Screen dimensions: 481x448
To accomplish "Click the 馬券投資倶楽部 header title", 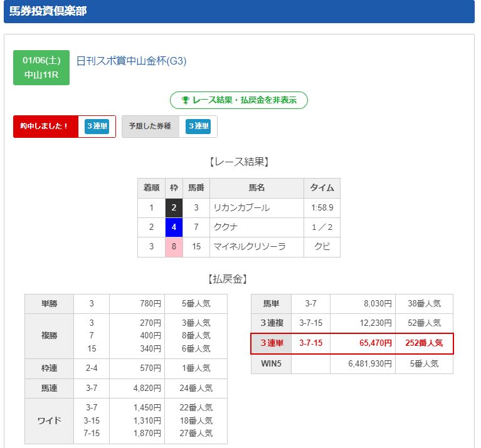I will [x=48, y=11].
